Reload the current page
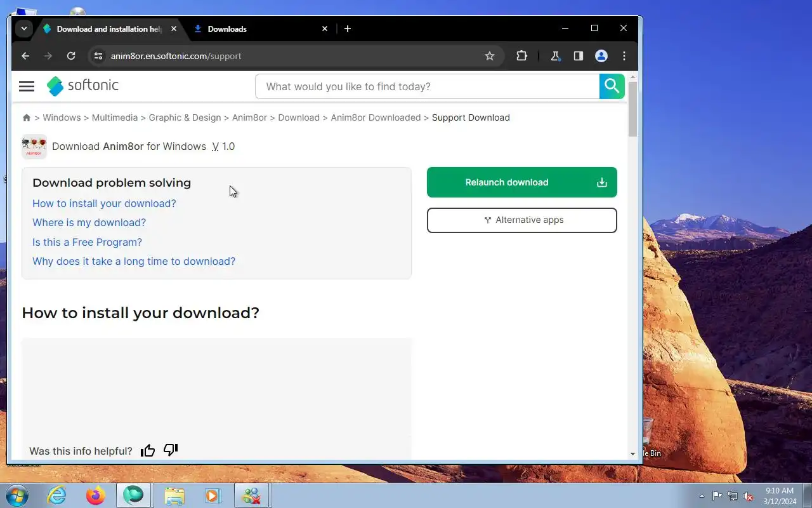This screenshot has width=812, height=508. (x=71, y=56)
